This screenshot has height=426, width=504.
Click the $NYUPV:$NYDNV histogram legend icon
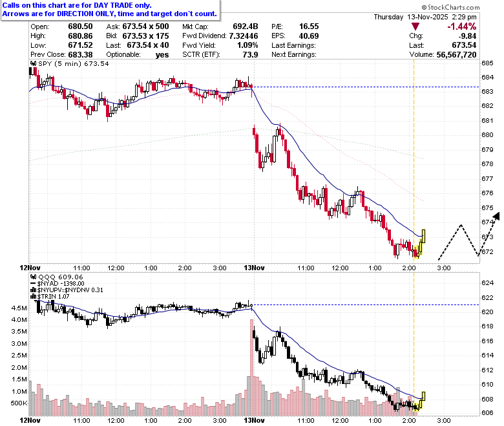pos(33,290)
